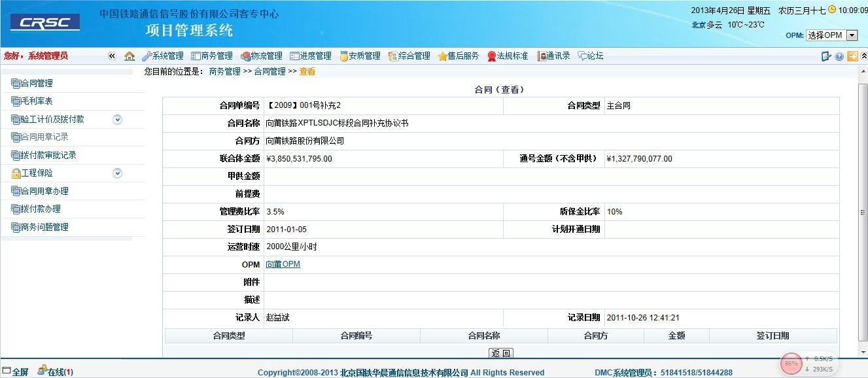The width and height of the screenshot is (868, 378).
Task: Click 合同管理 breadcrumb link
Action: pos(269,72)
